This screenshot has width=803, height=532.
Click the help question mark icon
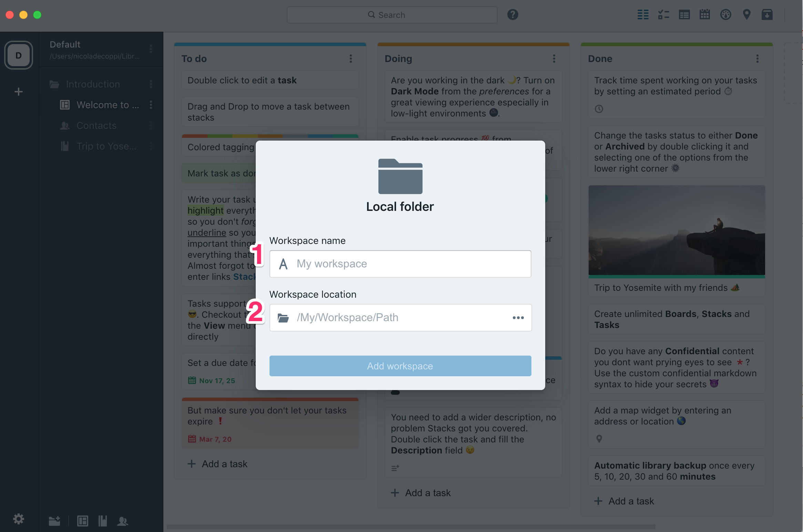click(x=512, y=15)
